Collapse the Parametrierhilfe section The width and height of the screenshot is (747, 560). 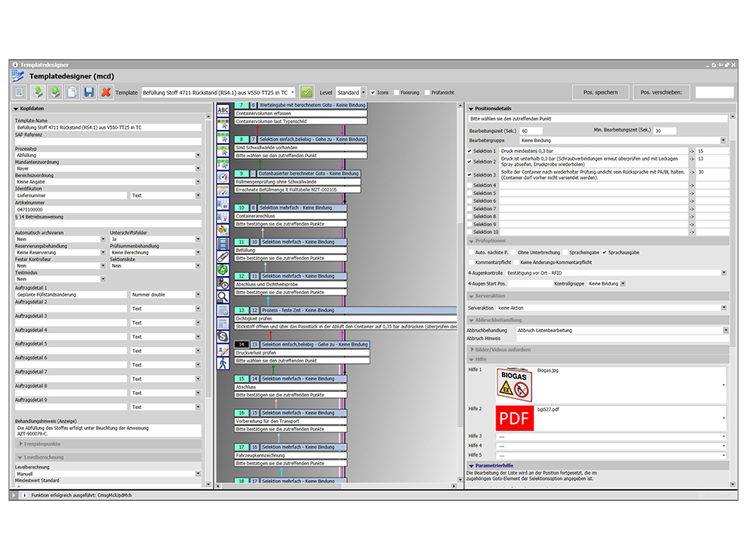pyautogui.click(x=472, y=466)
